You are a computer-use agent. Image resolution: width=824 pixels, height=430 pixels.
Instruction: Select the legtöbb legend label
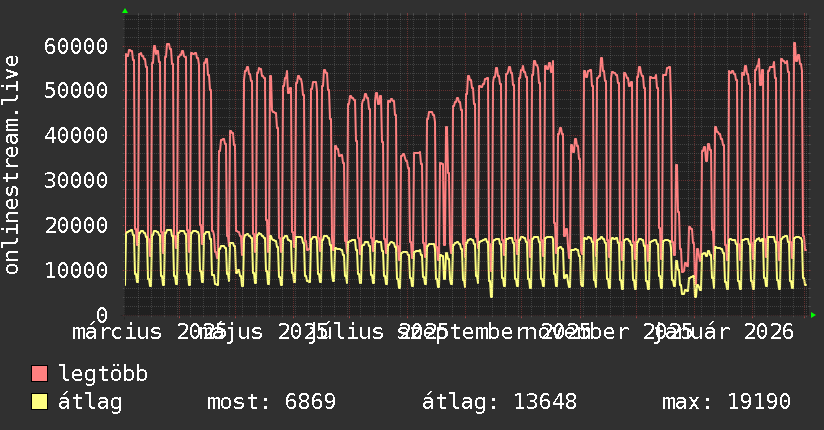coord(103,374)
